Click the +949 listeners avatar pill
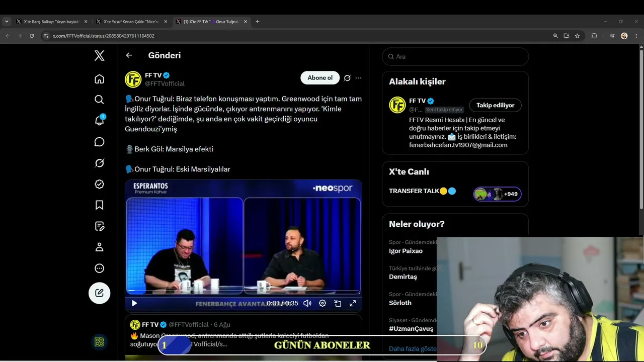This screenshot has height=362, width=644. click(497, 194)
